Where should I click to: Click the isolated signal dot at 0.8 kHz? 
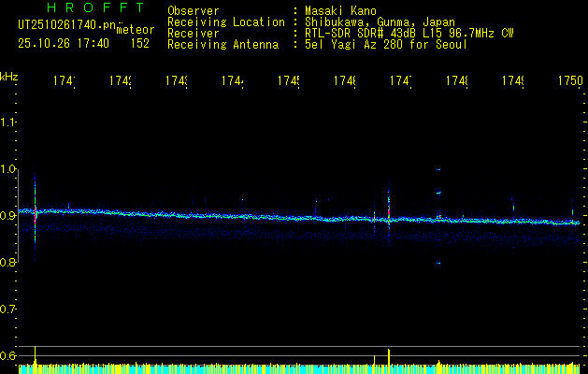(x=438, y=263)
